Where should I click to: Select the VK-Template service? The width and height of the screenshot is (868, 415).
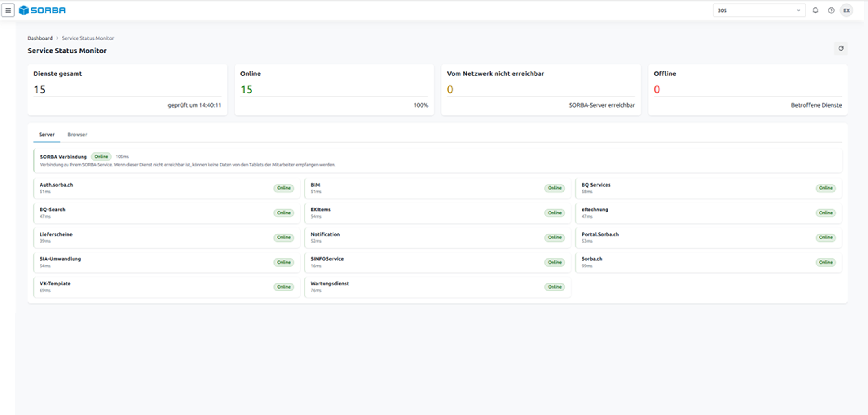coord(167,287)
